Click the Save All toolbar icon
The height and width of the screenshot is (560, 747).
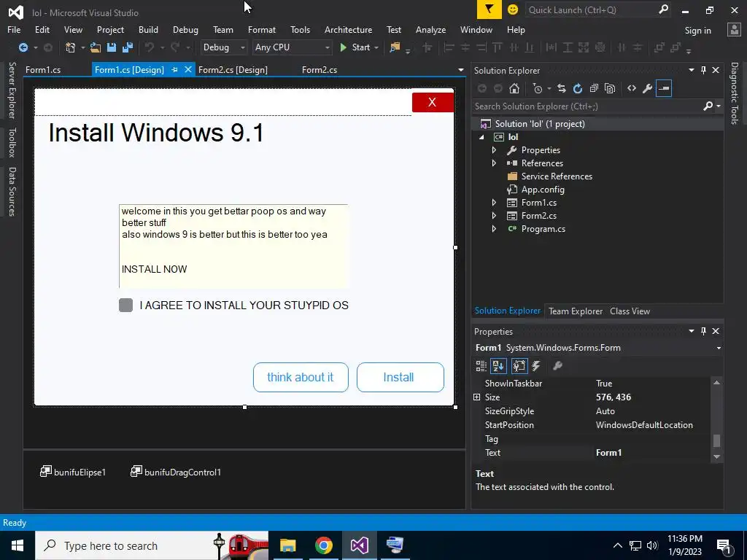tap(127, 47)
